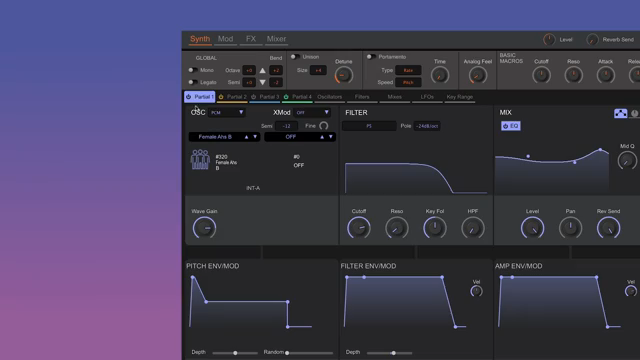Click the Key Fol knob
The image size is (640, 360).
[x=435, y=228]
